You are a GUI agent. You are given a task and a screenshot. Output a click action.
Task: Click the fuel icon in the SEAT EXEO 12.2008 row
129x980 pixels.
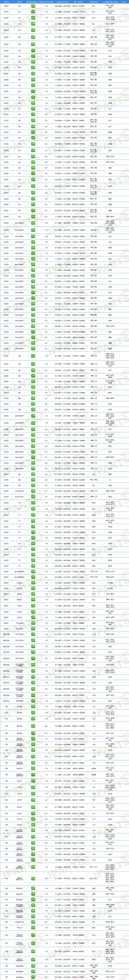pyautogui.click(x=33, y=583)
